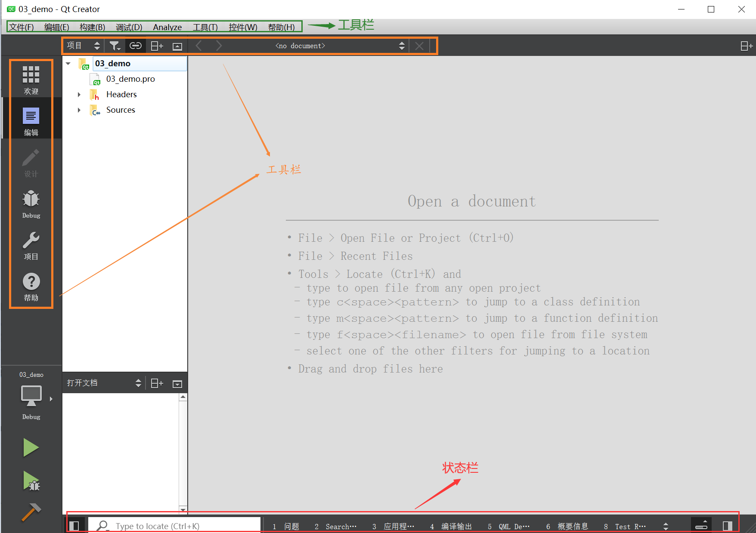Show the 4 编译输出 pane
Image resolution: width=756 pixels, height=533 pixels.
(451, 526)
